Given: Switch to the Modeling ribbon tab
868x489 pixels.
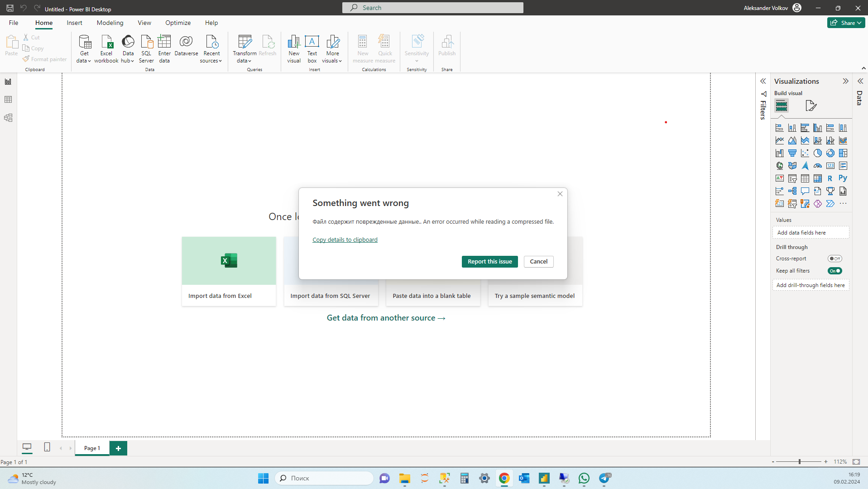Looking at the screenshot, I should point(110,23).
